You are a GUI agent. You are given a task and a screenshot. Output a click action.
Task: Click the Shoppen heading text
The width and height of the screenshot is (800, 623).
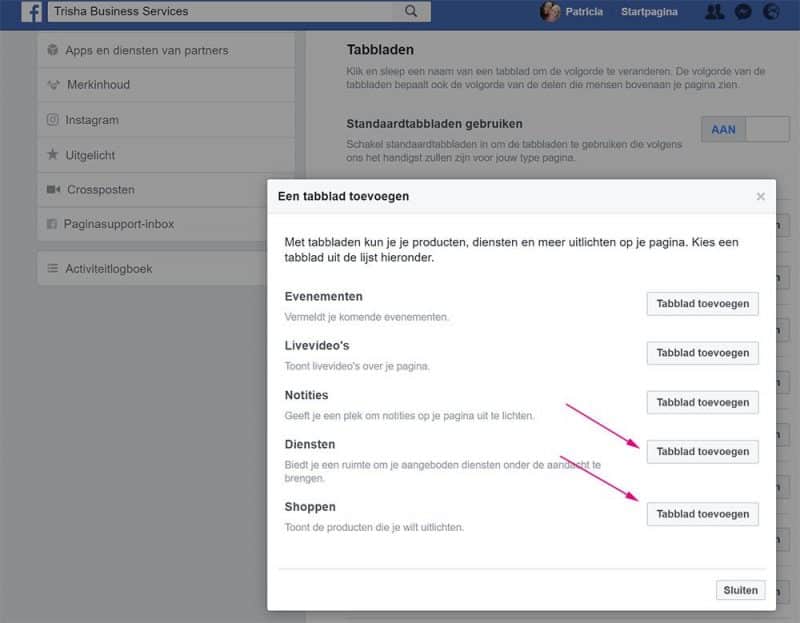(310, 507)
